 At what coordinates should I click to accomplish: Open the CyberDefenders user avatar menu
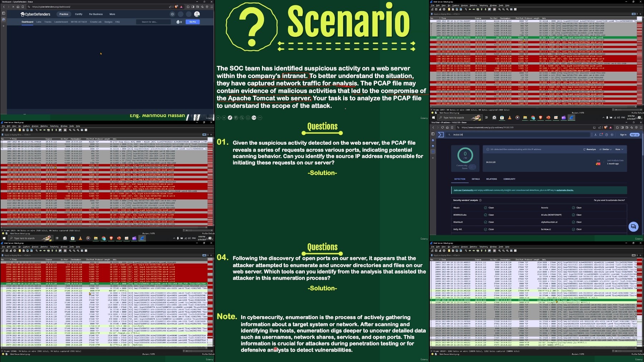click(197, 14)
